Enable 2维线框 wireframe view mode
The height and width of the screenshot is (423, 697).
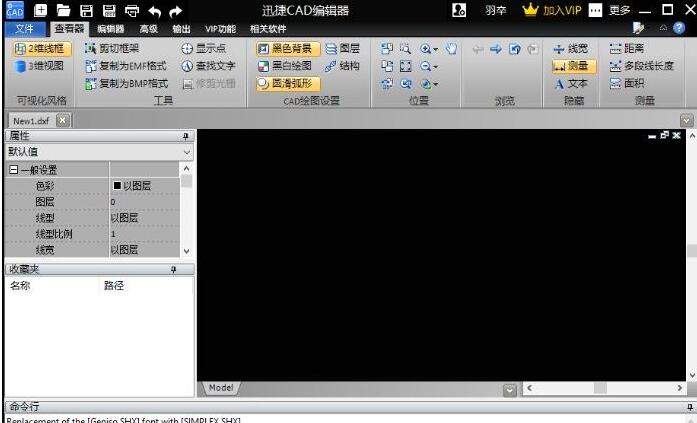tap(43, 48)
